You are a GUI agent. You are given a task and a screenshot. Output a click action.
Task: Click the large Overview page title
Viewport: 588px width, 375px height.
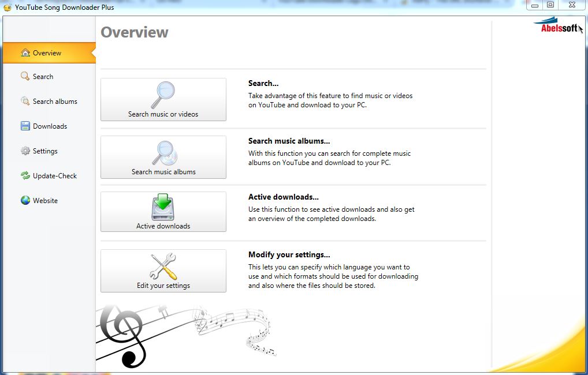click(134, 32)
